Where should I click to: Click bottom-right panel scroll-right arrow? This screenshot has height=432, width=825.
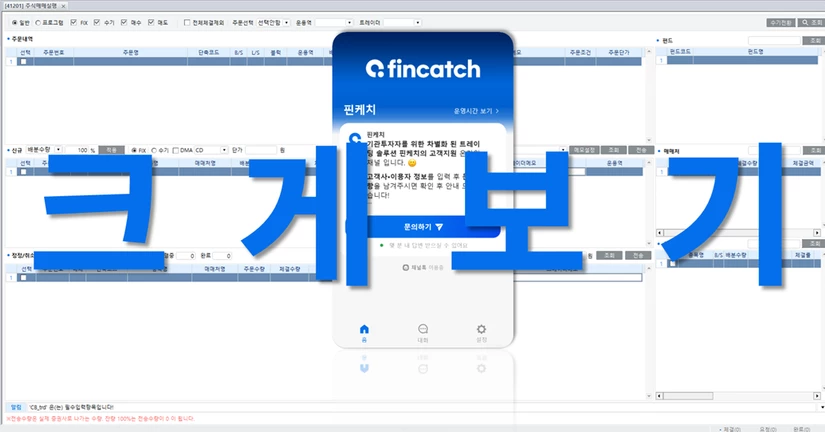click(817, 396)
